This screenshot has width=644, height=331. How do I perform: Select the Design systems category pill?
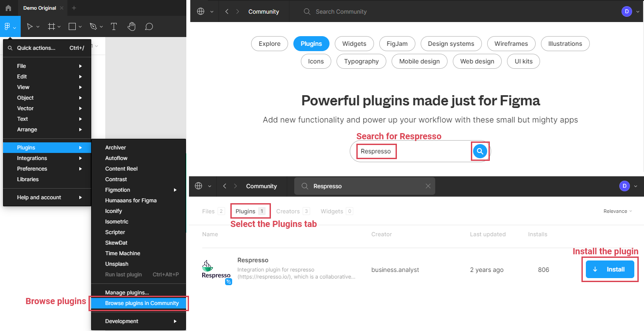451,44
